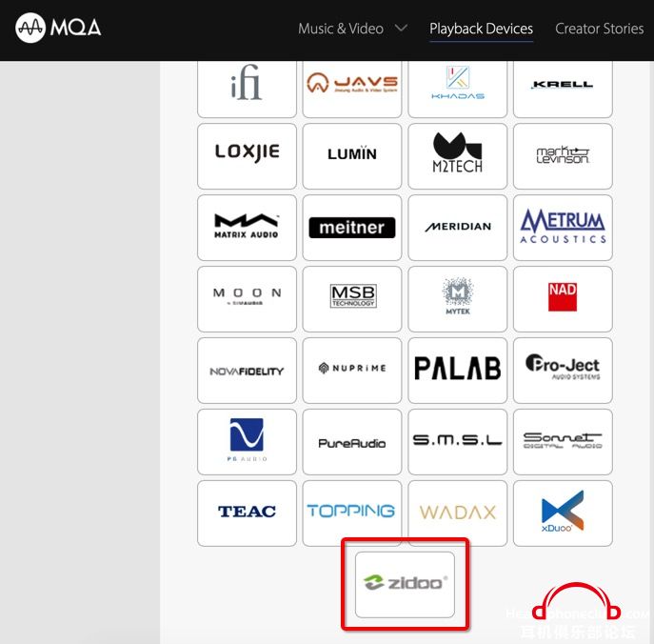
Task: Open the Sonnet Digital Audio tile
Action: 563,442
